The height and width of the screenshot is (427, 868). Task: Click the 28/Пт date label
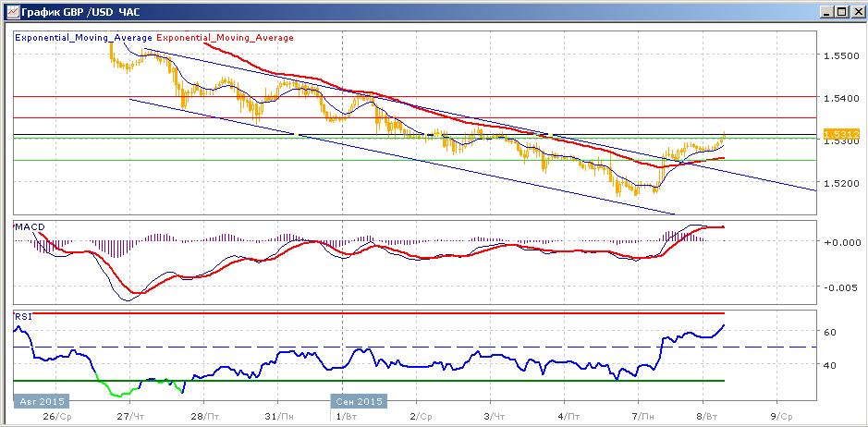pos(205,415)
